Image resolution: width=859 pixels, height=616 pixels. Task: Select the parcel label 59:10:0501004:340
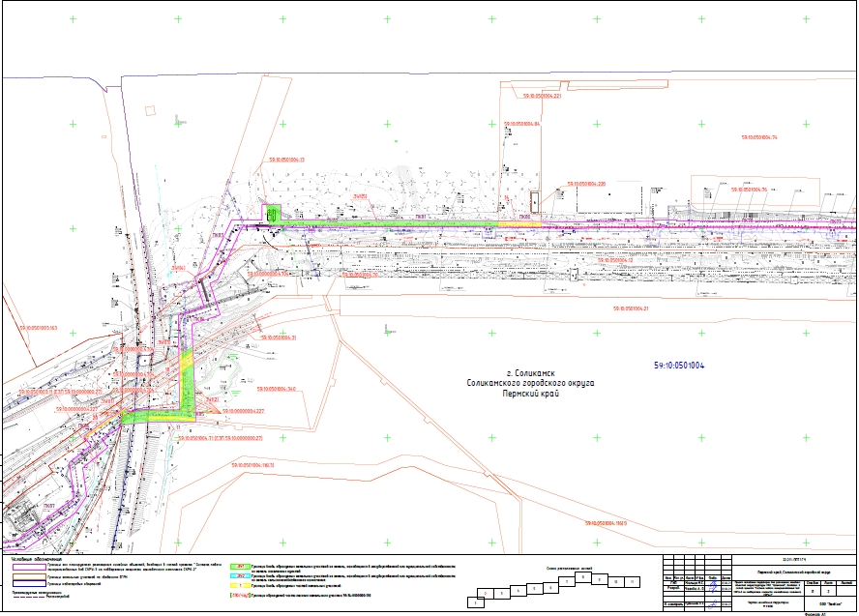pos(276,389)
